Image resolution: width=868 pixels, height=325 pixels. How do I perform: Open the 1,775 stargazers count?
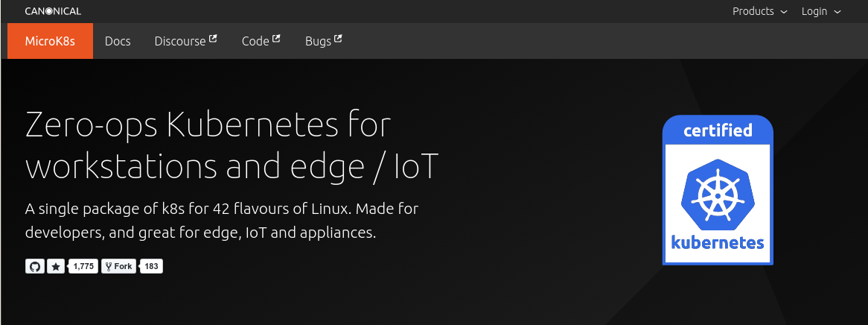tap(84, 266)
